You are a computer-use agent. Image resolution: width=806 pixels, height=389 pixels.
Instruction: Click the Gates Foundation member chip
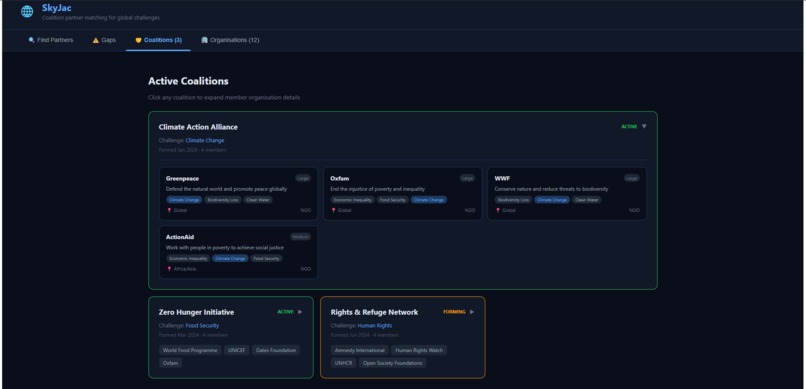[x=276, y=350]
